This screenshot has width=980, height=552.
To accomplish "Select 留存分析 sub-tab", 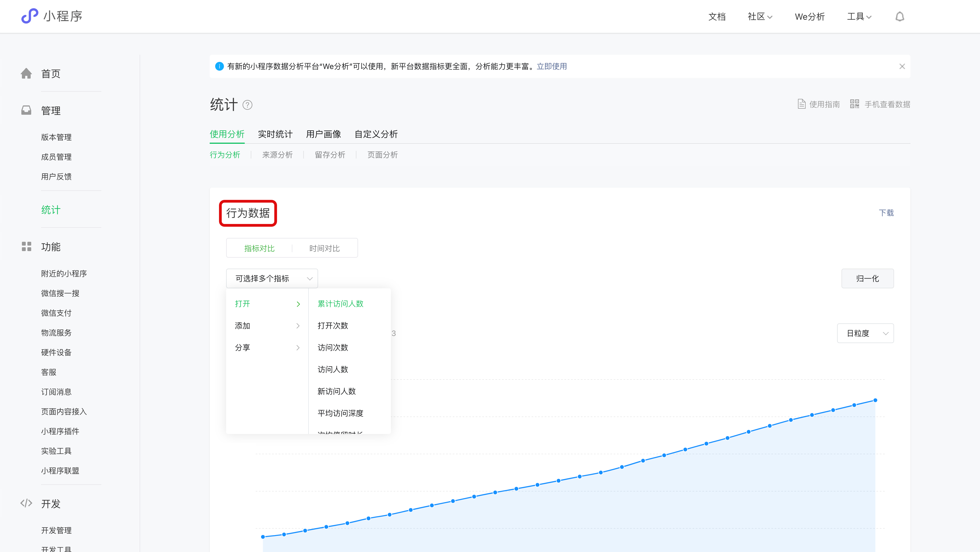I will click(330, 154).
